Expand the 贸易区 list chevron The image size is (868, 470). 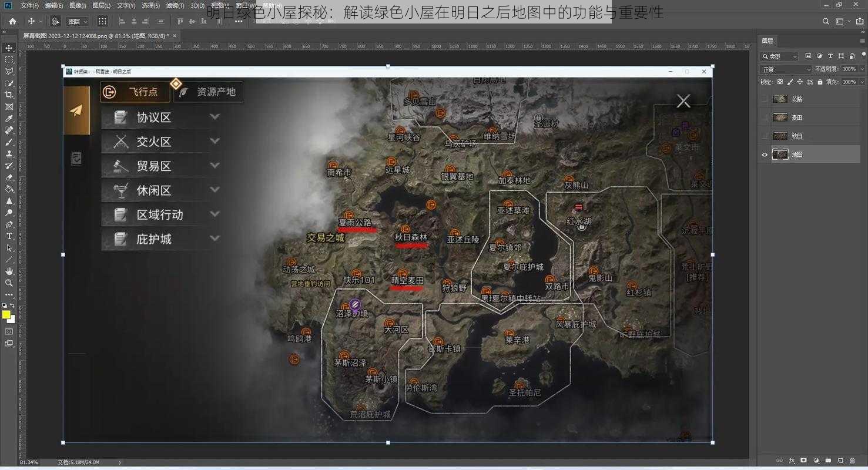point(215,166)
